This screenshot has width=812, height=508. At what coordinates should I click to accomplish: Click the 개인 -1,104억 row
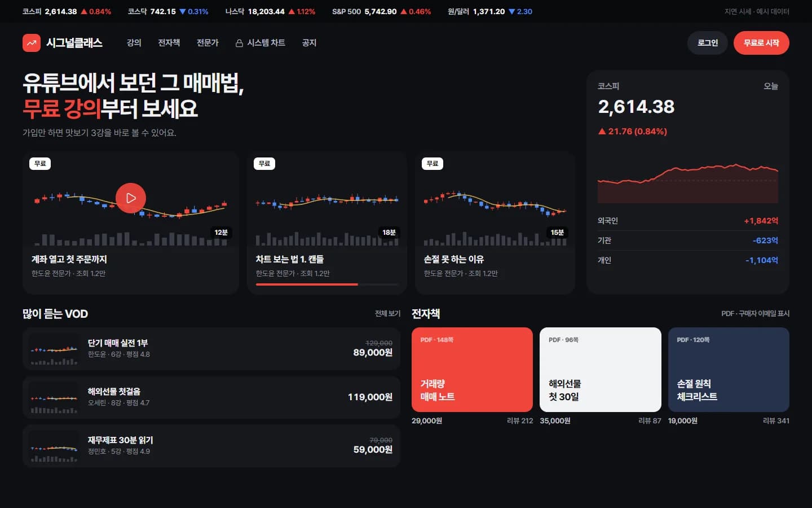pyautogui.click(x=688, y=260)
